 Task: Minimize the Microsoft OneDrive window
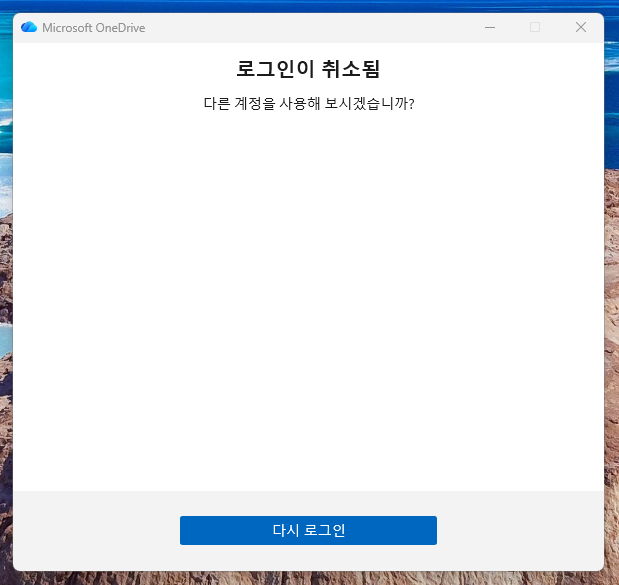tap(490, 27)
